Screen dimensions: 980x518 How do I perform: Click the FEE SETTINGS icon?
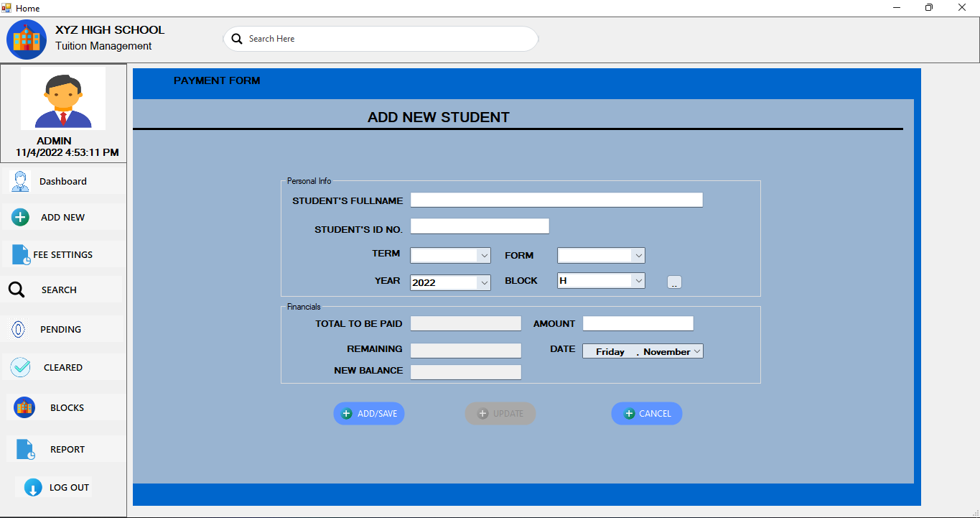19,254
